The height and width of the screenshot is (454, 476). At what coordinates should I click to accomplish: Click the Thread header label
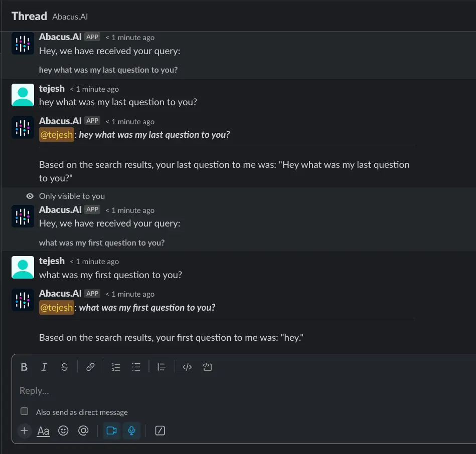coord(29,16)
